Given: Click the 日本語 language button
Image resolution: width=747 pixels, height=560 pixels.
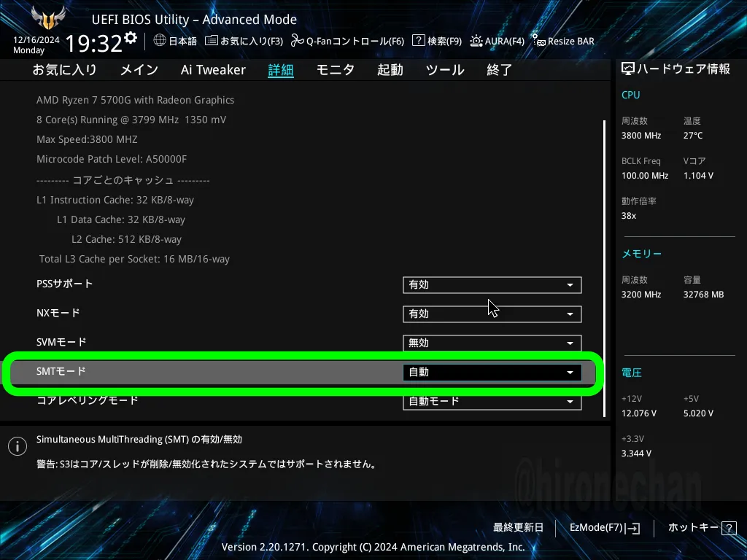Looking at the screenshot, I should (x=175, y=41).
